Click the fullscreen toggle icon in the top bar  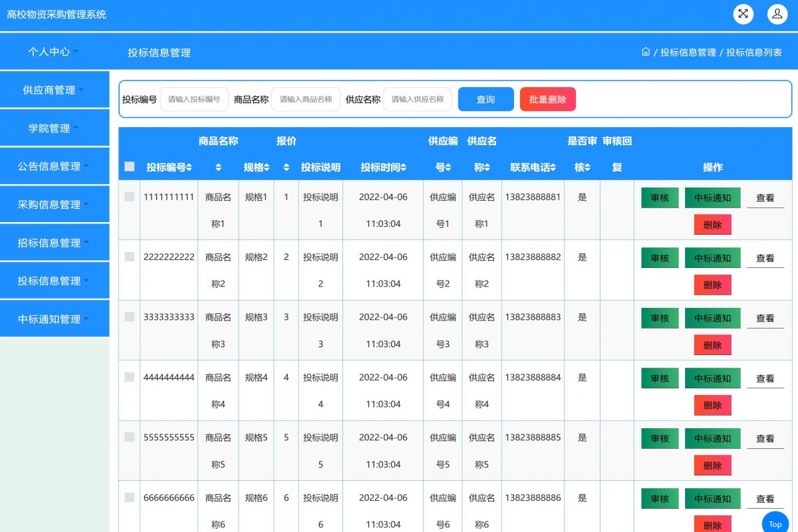(x=743, y=13)
